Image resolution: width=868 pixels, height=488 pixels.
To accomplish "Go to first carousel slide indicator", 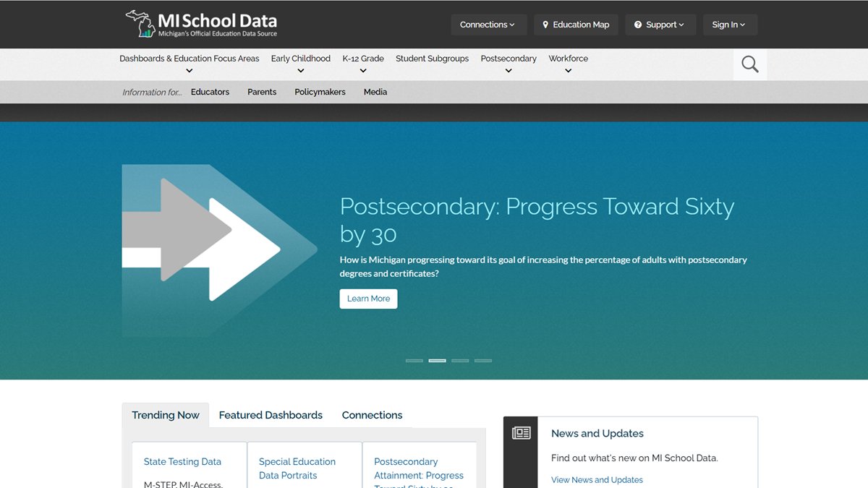I will (x=414, y=360).
